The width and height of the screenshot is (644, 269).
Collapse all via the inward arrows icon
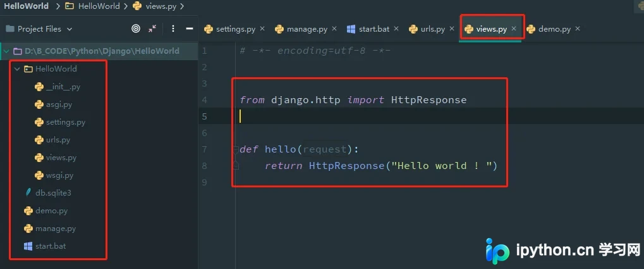[152, 28]
